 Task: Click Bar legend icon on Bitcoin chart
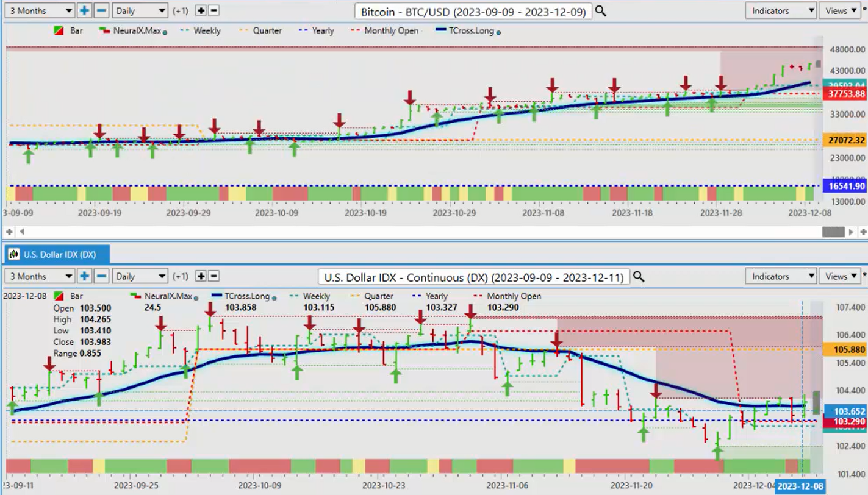pos(59,30)
